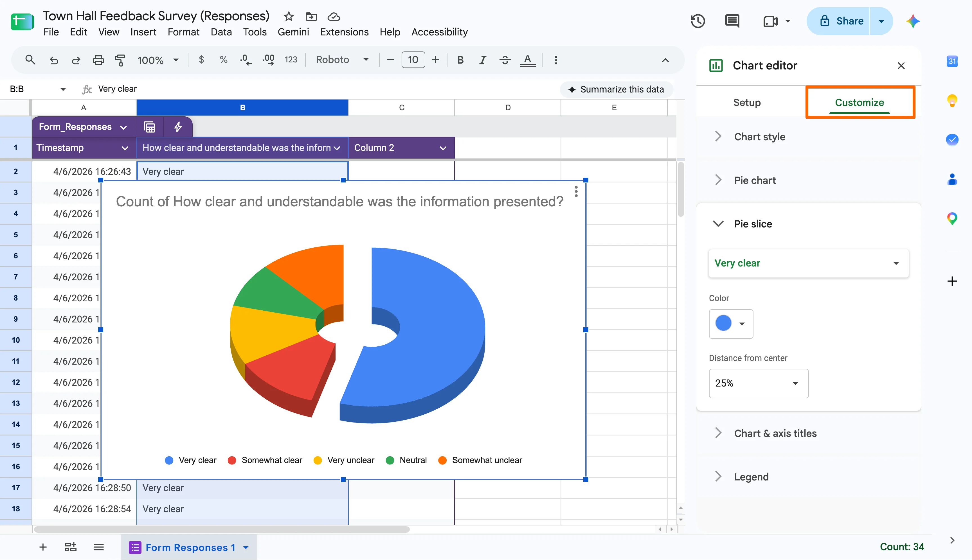The image size is (972, 560).
Task: Apply currency format with dollar icon
Action: point(201,60)
